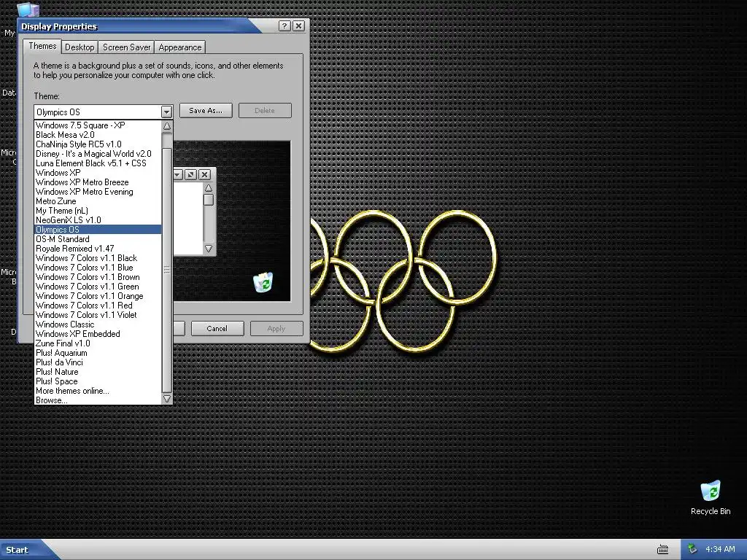The height and width of the screenshot is (560, 747).
Task: Click the Browse... list entry
Action: pos(98,400)
